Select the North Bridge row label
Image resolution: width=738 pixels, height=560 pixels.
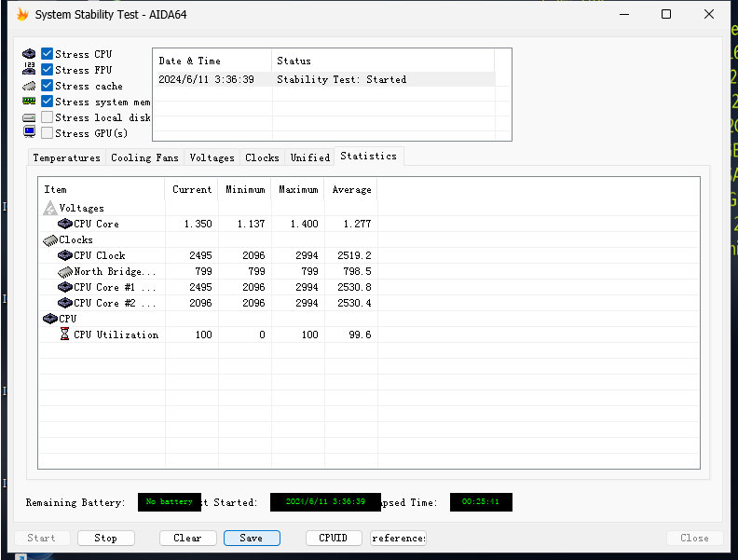pos(115,271)
